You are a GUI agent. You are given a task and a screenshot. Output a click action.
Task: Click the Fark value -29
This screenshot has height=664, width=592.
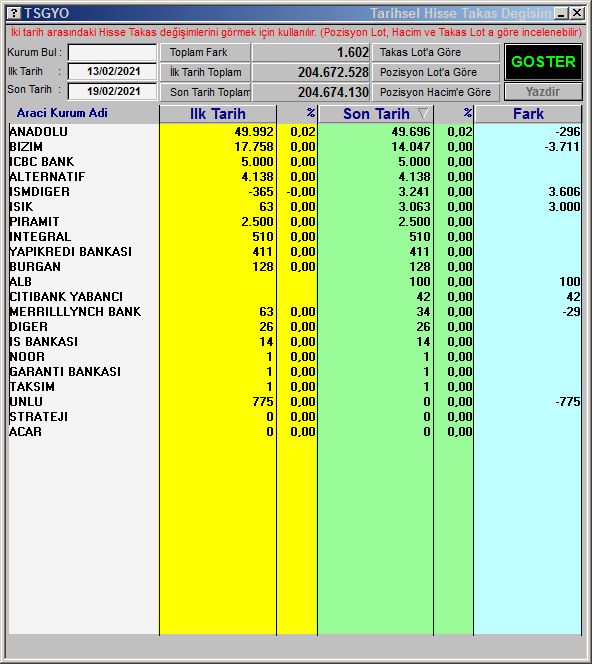pos(572,312)
